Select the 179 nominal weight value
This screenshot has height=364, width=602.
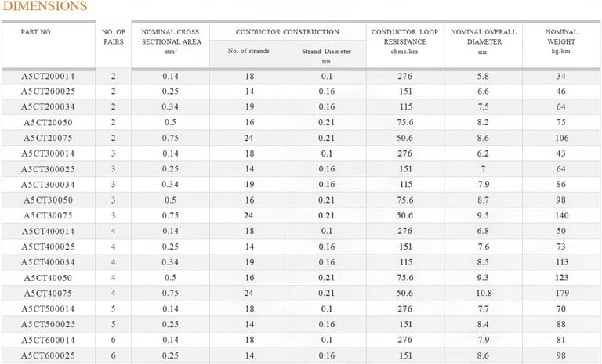(561, 294)
